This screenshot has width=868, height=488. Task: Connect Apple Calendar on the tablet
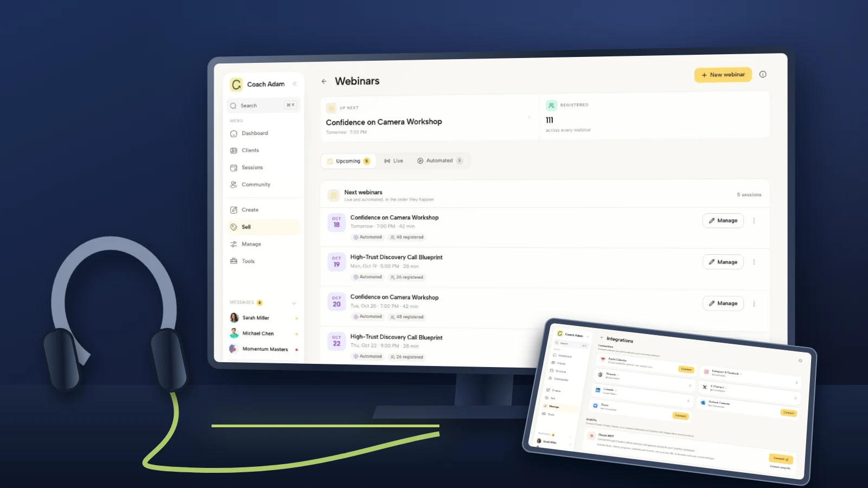tap(686, 369)
